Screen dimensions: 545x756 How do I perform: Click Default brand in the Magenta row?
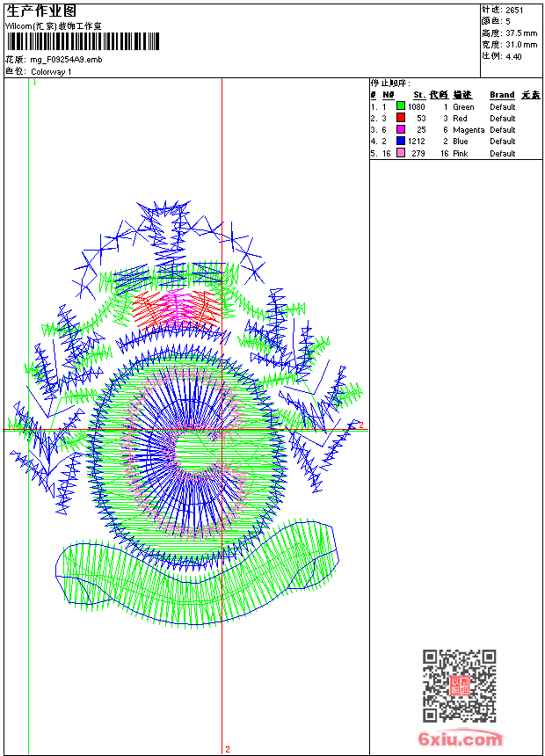[x=503, y=130]
